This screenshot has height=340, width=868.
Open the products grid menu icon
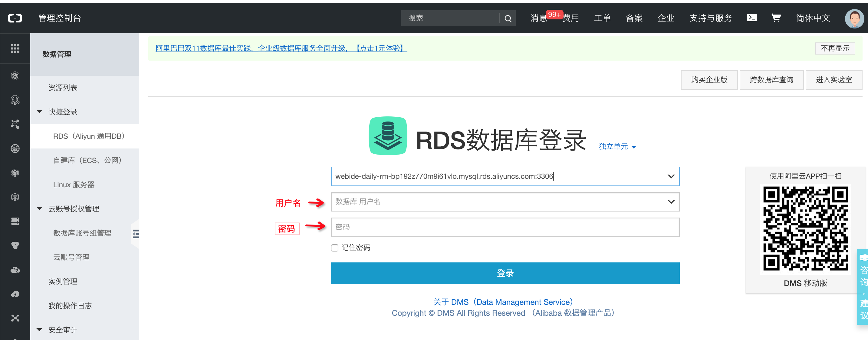click(x=15, y=48)
